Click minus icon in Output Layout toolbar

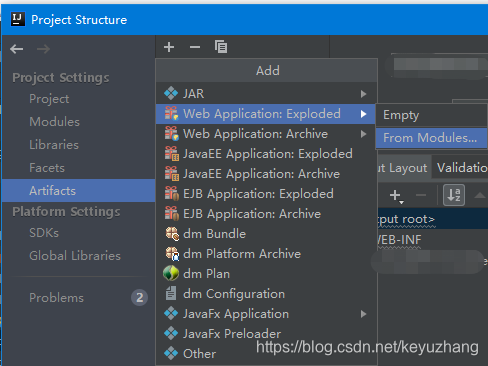(421, 195)
